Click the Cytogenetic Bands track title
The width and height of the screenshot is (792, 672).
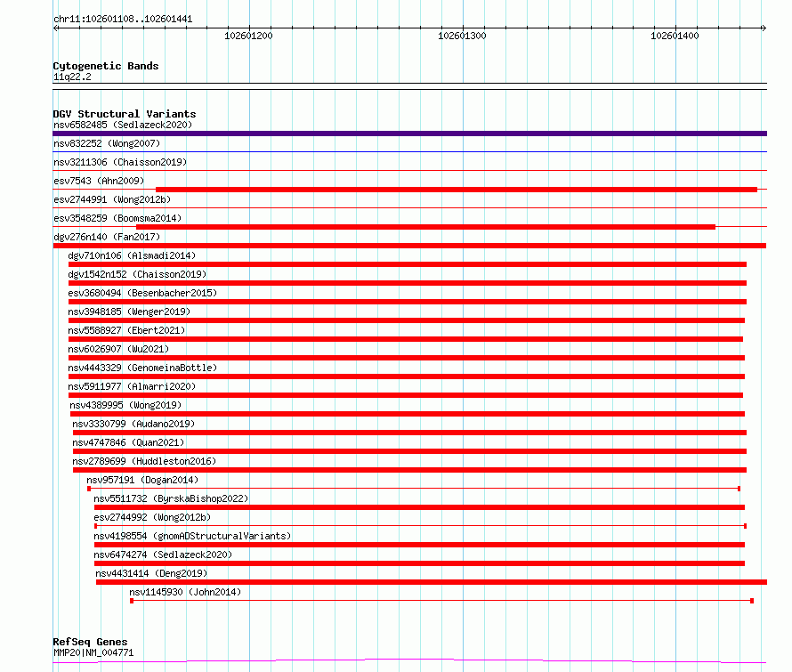(x=106, y=66)
